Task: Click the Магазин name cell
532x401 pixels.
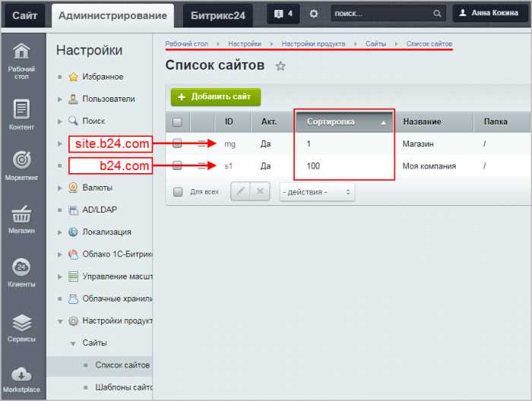Action: (x=418, y=144)
